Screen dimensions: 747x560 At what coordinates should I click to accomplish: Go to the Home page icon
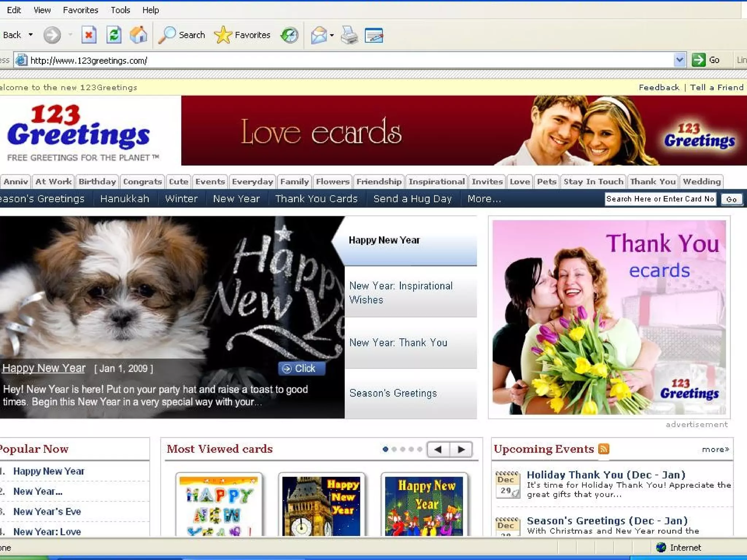[x=139, y=35]
